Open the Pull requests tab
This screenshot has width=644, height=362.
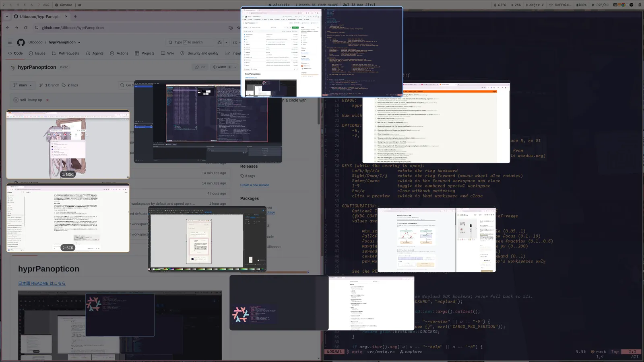65,53
